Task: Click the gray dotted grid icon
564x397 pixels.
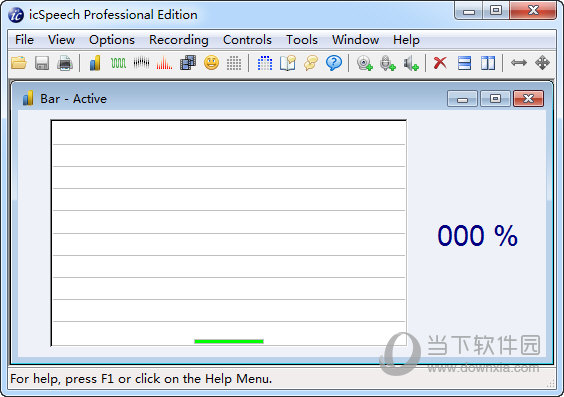Action: 234,63
